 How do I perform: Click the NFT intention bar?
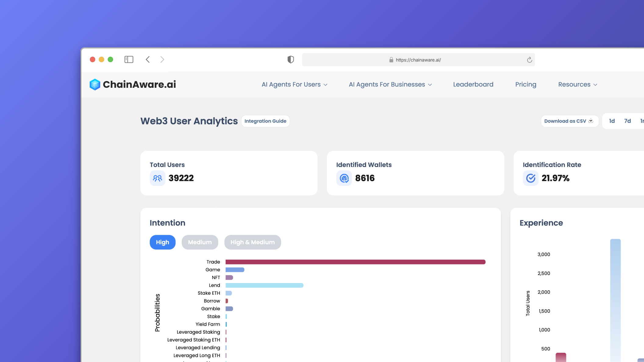229,278
